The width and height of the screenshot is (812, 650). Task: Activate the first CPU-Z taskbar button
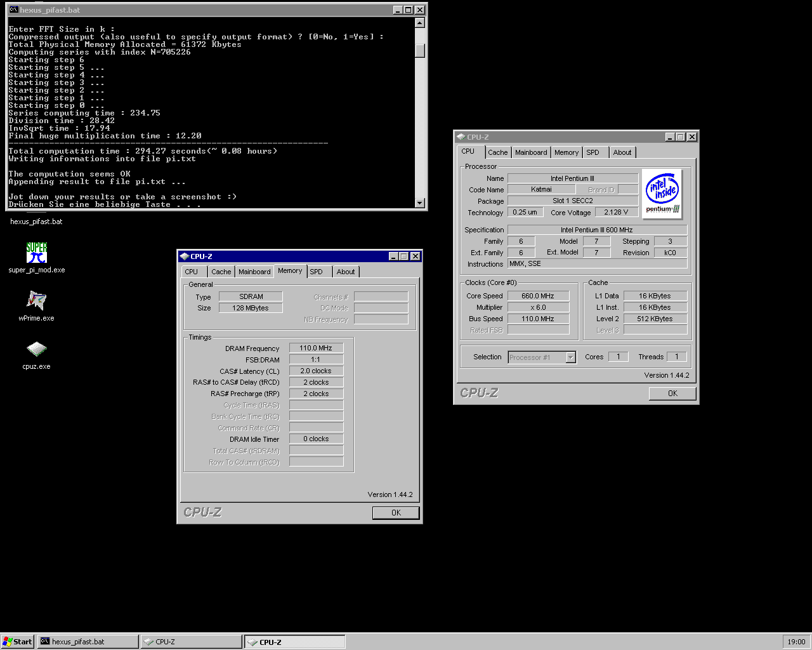coord(192,642)
